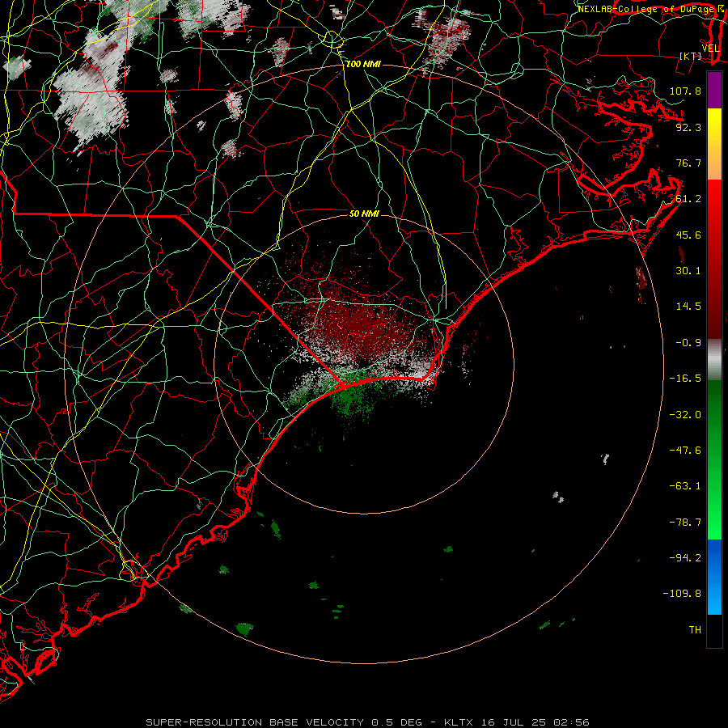This screenshot has height=728, width=728.
Task: Select the 14.5 velocity scale value
Action: point(688,307)
